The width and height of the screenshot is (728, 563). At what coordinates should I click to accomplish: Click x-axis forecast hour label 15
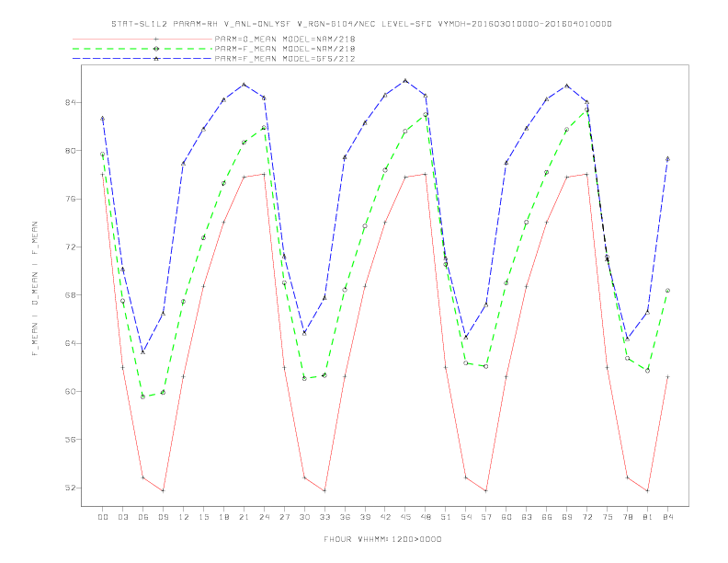point(203,517)
